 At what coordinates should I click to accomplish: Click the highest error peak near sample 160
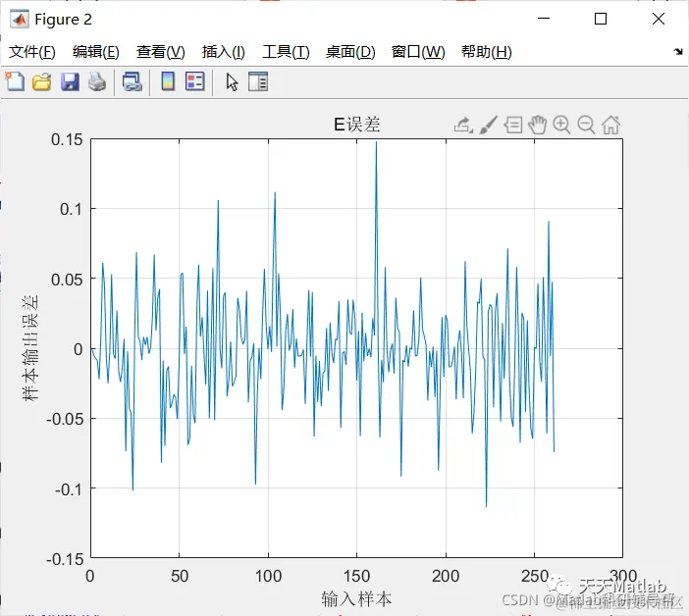point(376,142)
